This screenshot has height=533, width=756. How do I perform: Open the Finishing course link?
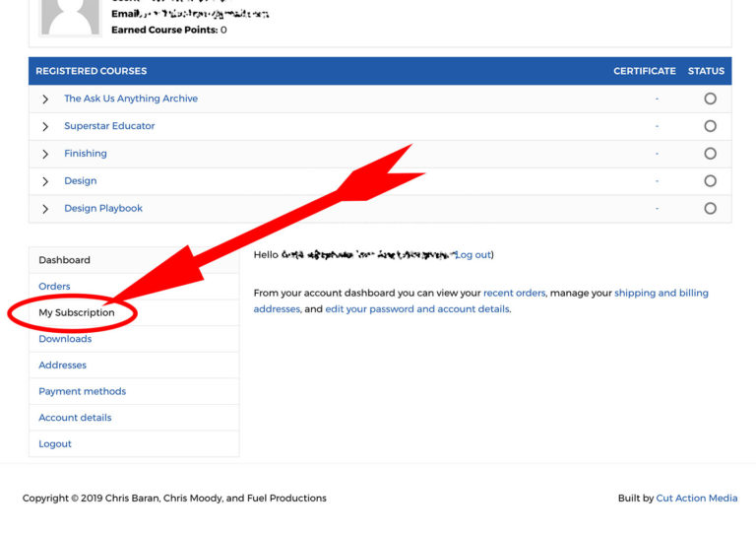click(86, 154)
